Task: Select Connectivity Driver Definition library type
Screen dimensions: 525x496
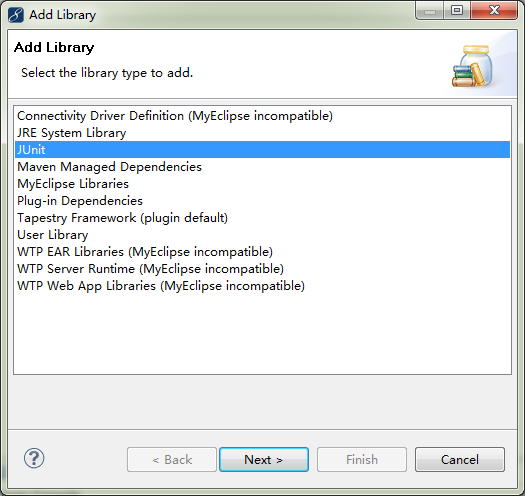Action: pos(262,116)
